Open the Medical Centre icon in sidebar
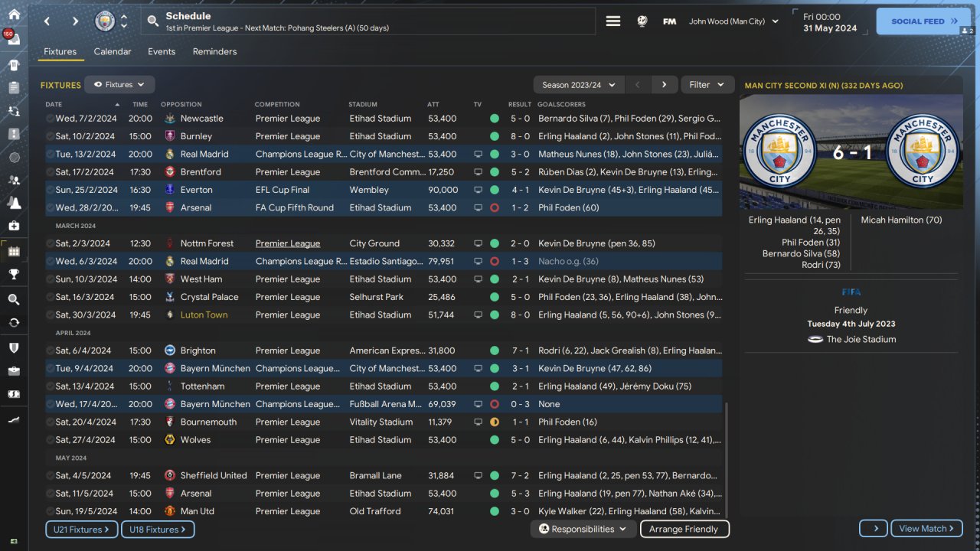This screenshot has height=551, width=980. coord(14,226)
